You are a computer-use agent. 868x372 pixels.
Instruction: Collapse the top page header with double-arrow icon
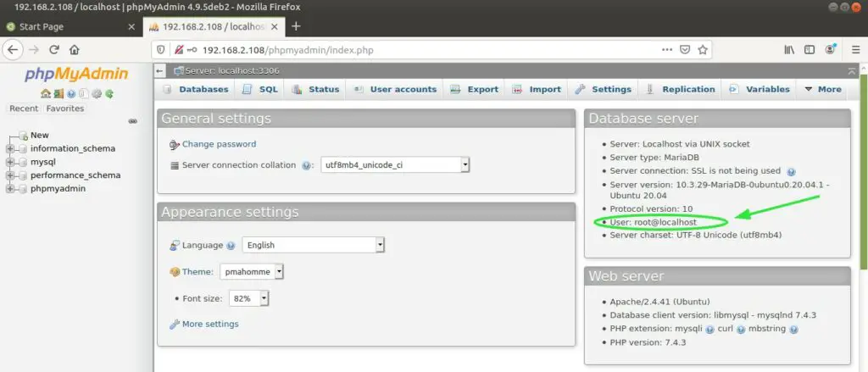(851, 70)
